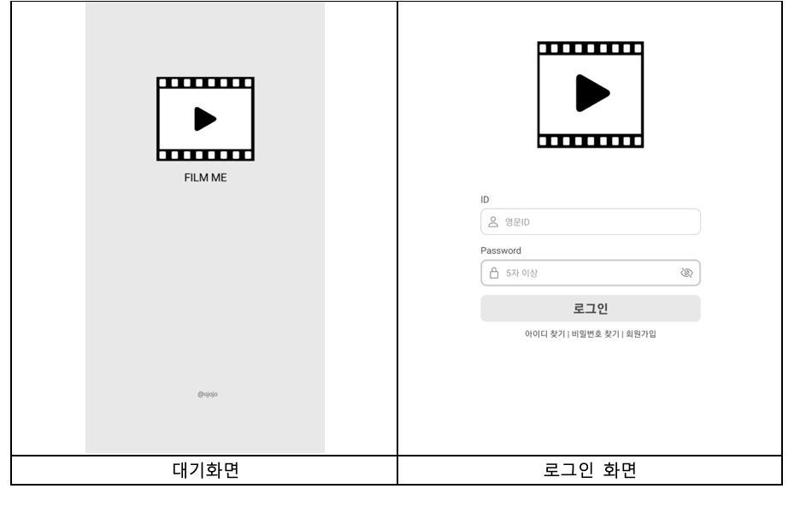Click the lock icon in the Password field
The image size is (812, 530).
(494, 273)
